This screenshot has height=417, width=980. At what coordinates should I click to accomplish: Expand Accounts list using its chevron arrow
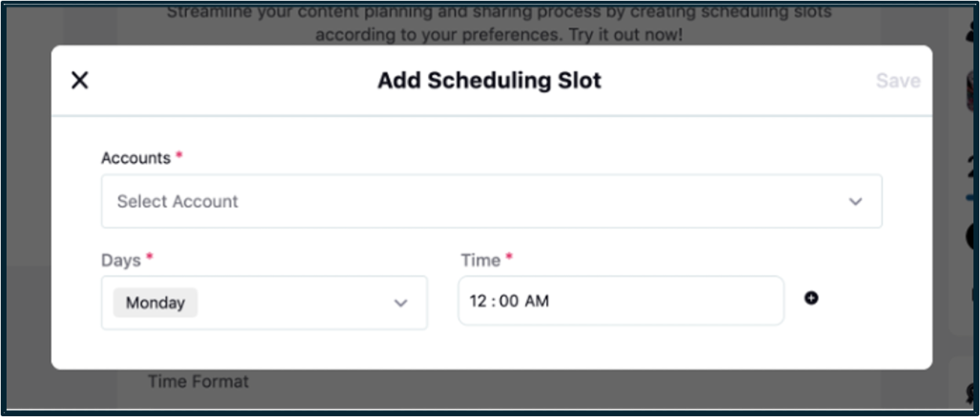[856, 202]
